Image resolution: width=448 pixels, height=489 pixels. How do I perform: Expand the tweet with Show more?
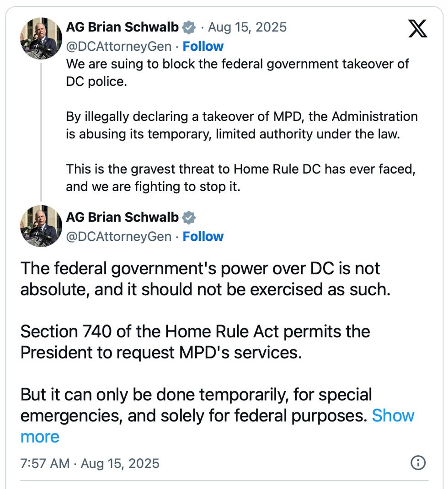click(x=393, y=416)
